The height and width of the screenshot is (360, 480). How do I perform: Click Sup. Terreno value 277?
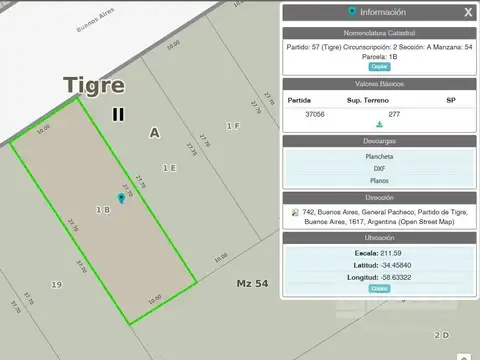point(394,114)
